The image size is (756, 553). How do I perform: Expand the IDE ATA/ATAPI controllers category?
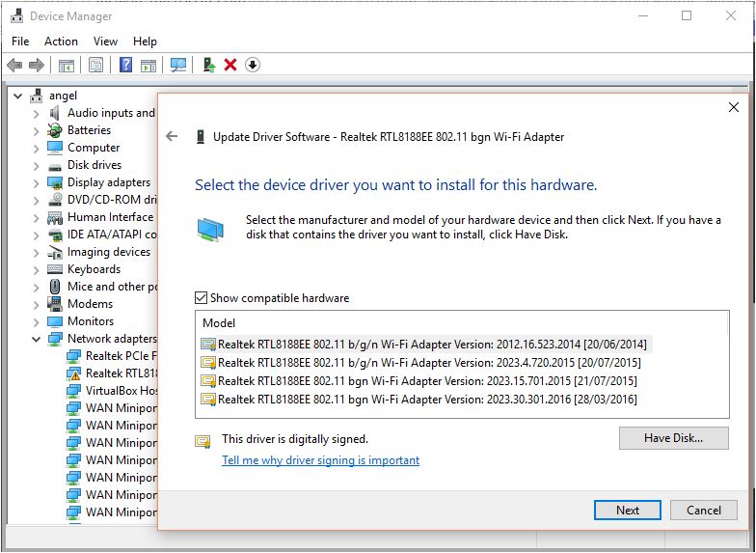click(37, 235)
